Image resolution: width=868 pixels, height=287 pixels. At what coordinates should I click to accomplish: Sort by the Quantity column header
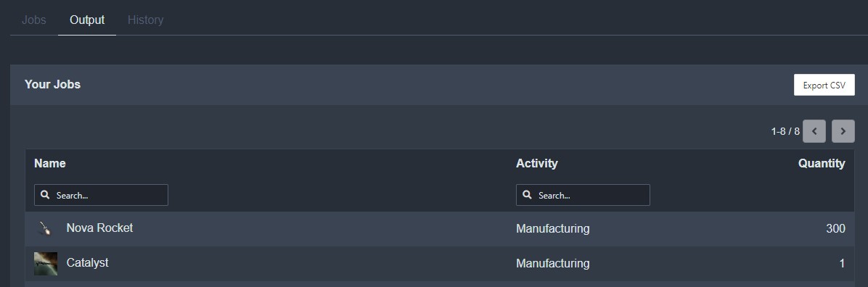822,163
